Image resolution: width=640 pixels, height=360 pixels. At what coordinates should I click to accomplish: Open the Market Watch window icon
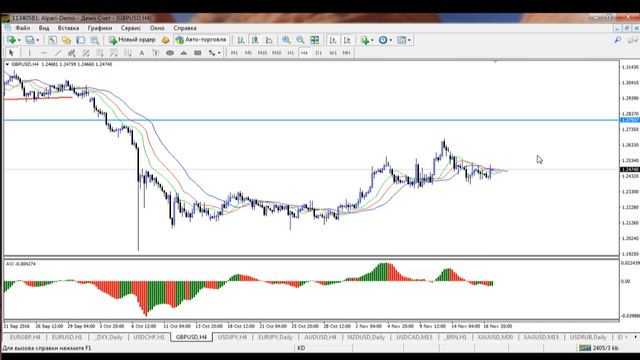coord(52,40)
